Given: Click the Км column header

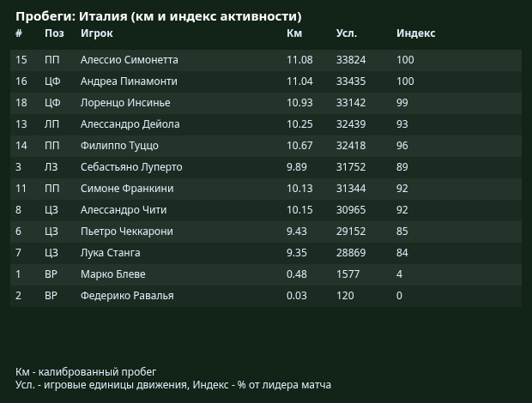Looking at the screenshot, I should pyautogui.click(x=294, y=33).
